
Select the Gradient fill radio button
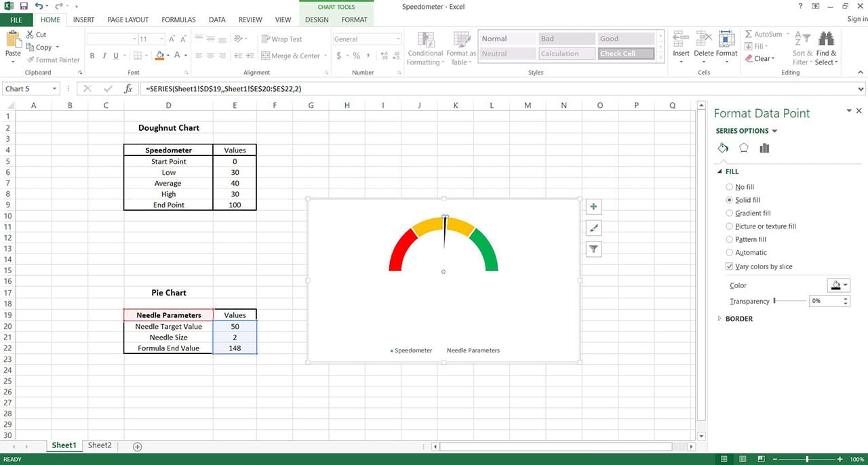(729, 213)
